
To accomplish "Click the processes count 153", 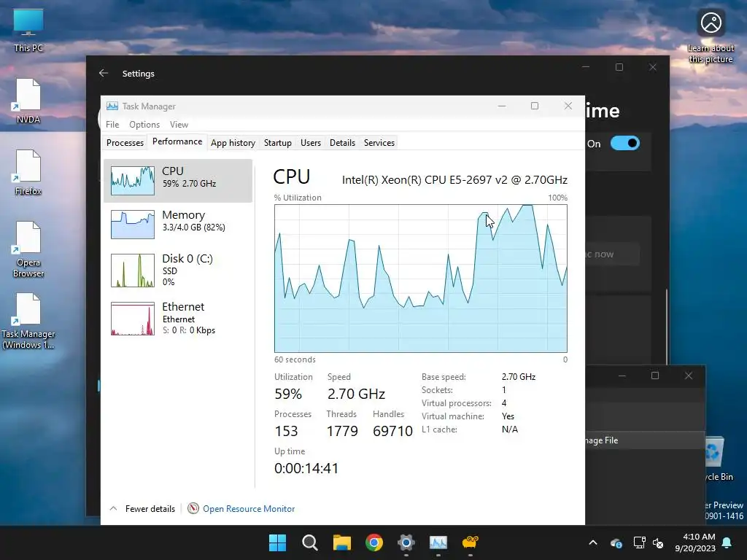I will pos(286,431).
